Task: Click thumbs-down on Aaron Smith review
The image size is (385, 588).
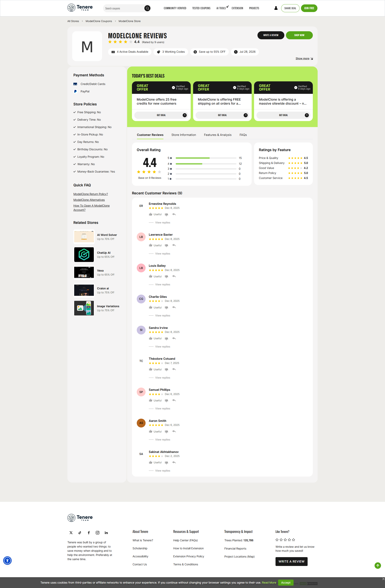Action: tap(166, 432)
